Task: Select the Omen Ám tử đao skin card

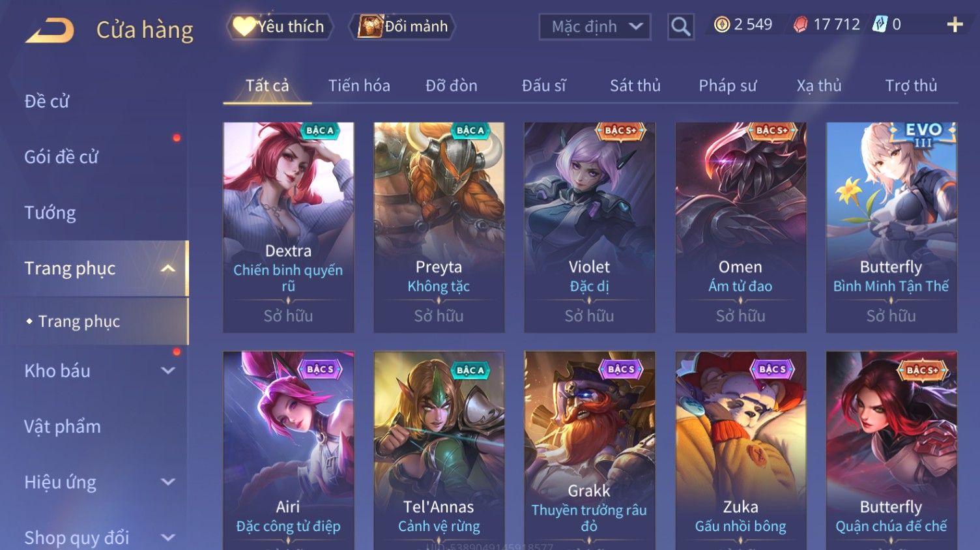Action: click(740, 227)
